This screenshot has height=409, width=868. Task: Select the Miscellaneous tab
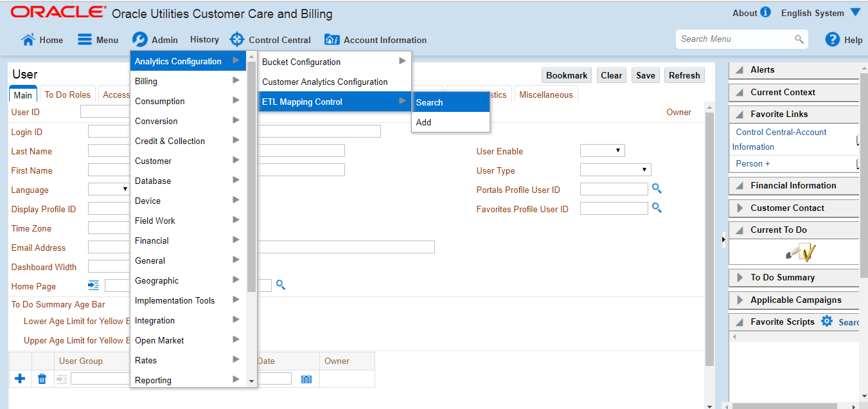(545, 94)
